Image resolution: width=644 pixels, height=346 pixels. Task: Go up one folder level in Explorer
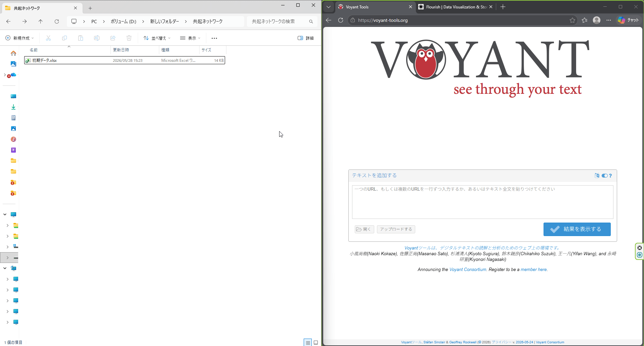click(x=41, y=22)
